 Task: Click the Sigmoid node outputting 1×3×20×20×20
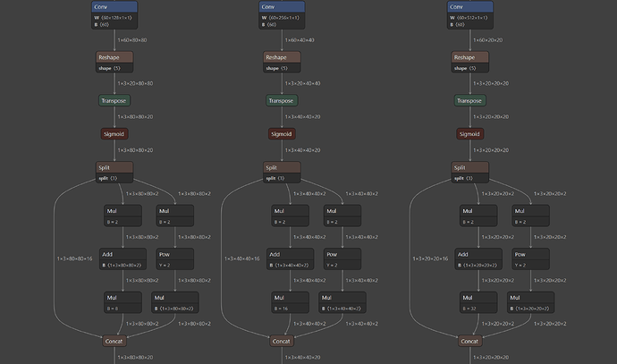click(471, 134)
